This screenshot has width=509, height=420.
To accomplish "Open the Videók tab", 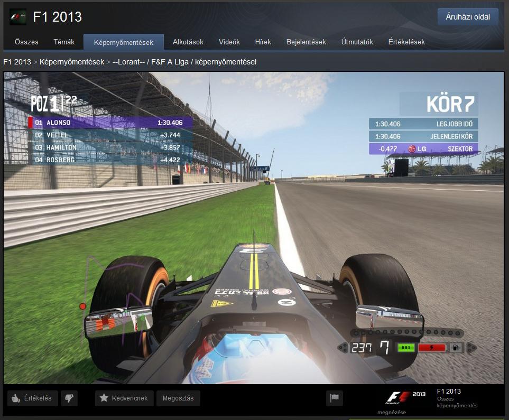I will pos(229,42).
